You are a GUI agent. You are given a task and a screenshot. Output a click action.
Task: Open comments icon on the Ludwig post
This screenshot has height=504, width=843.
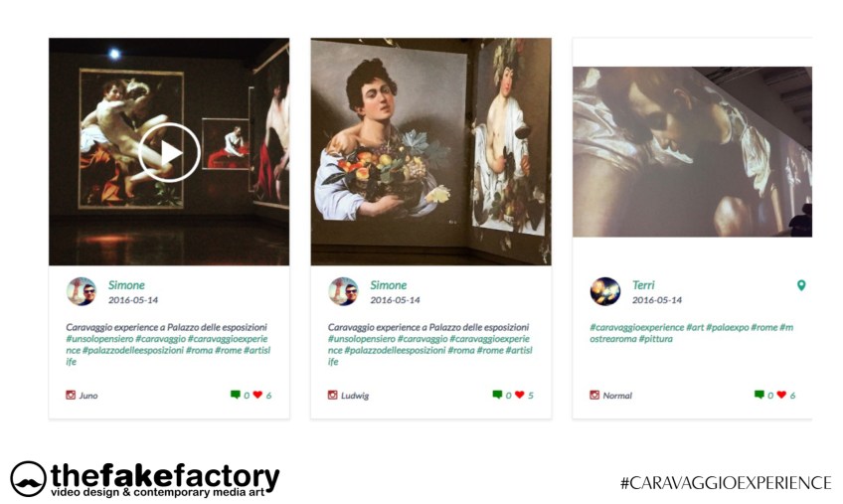[x=497, y=395]
